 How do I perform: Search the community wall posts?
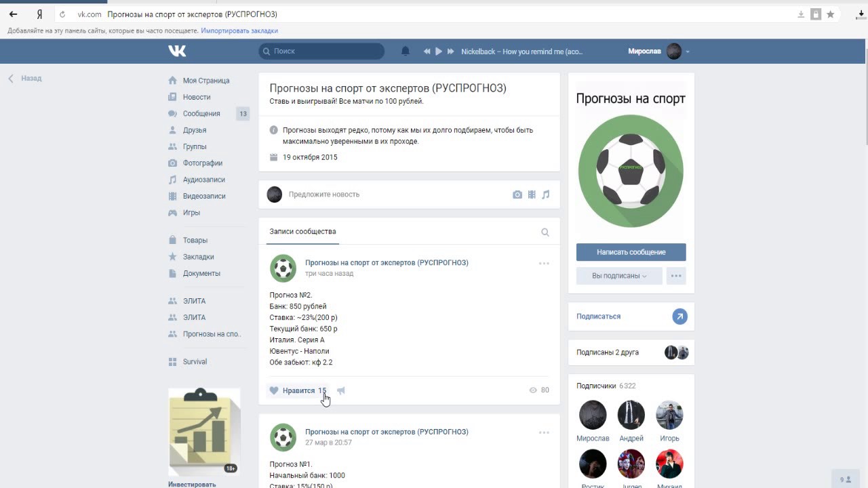545,232
